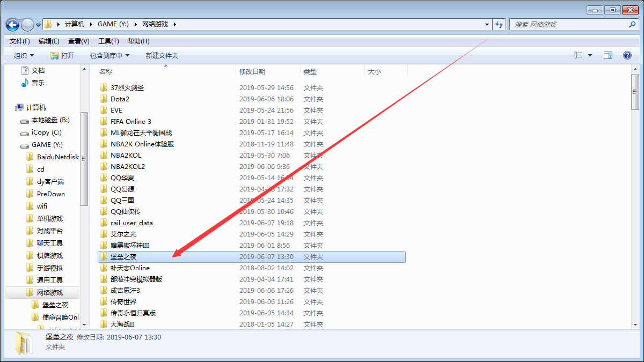Select 本地磁盘 (B:) drive
Viewport: 644px width, 362px height.
(50, 120)
